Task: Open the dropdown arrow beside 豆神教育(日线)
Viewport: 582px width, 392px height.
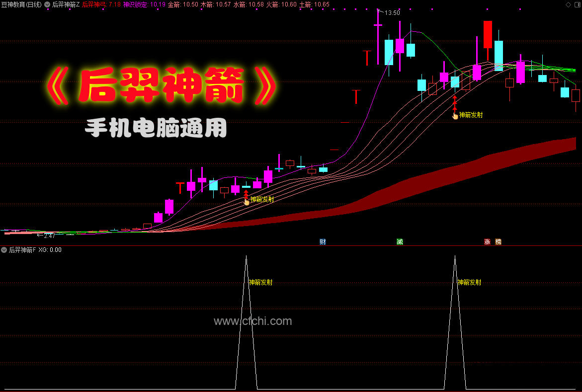Action: click(x=47, y=5)
